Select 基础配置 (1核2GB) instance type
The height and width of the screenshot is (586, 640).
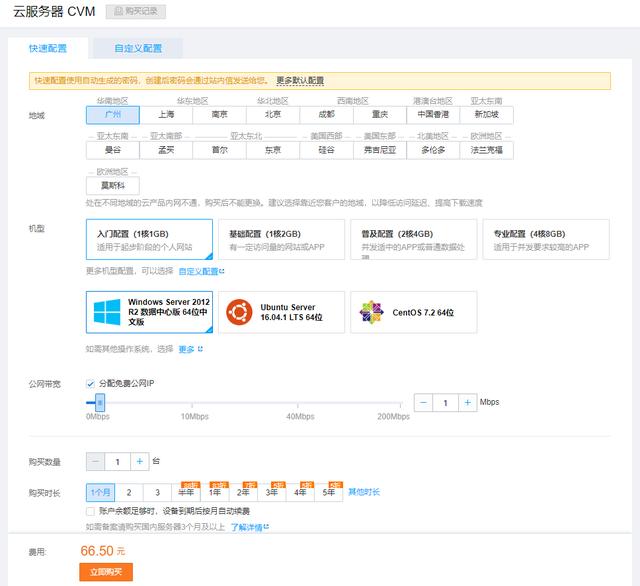pos(282,240)
